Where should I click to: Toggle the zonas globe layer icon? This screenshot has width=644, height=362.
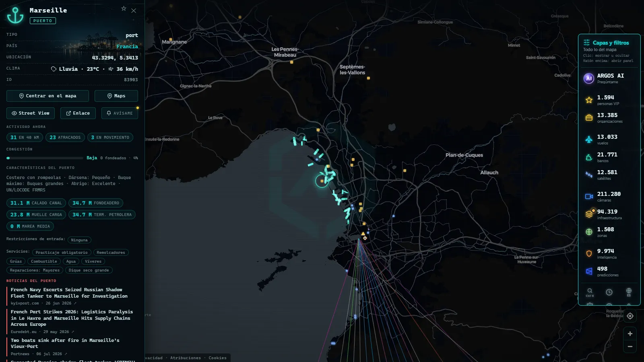click(589, 232)
